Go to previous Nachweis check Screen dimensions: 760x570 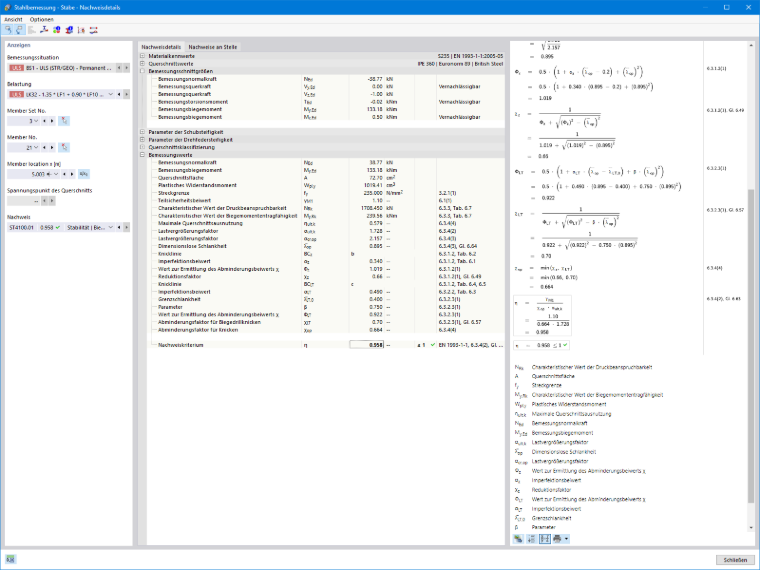pos(119,227)
